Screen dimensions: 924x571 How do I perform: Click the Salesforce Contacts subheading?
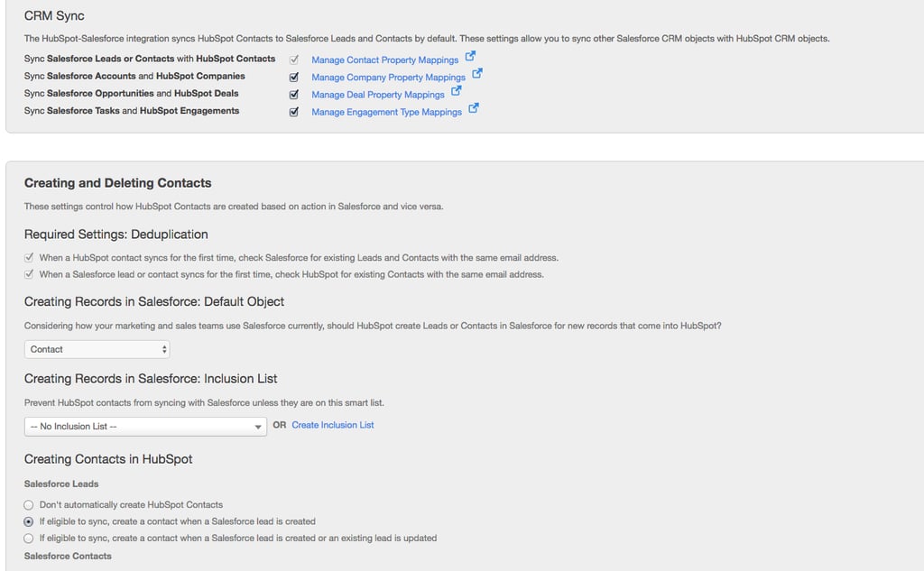click(68, 556)
